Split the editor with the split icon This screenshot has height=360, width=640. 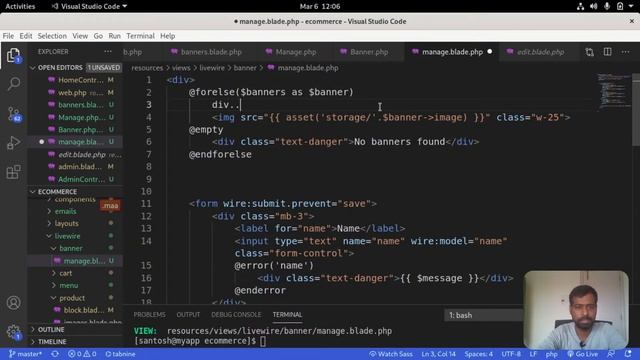coord(607,52)
